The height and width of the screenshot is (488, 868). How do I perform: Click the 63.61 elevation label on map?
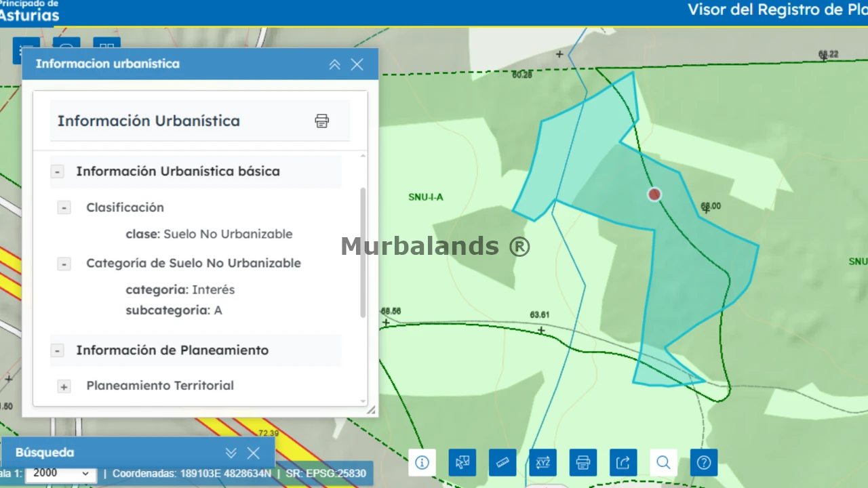click(540, 314)
